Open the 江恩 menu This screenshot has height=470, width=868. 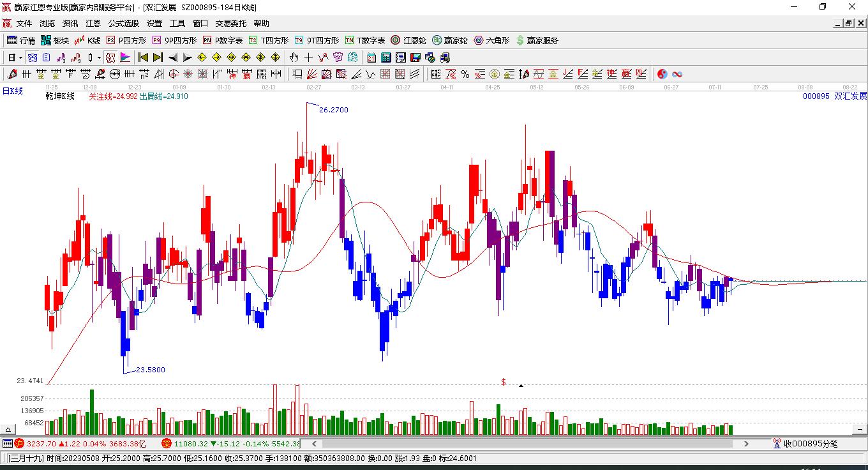click(x=93, y=24)
